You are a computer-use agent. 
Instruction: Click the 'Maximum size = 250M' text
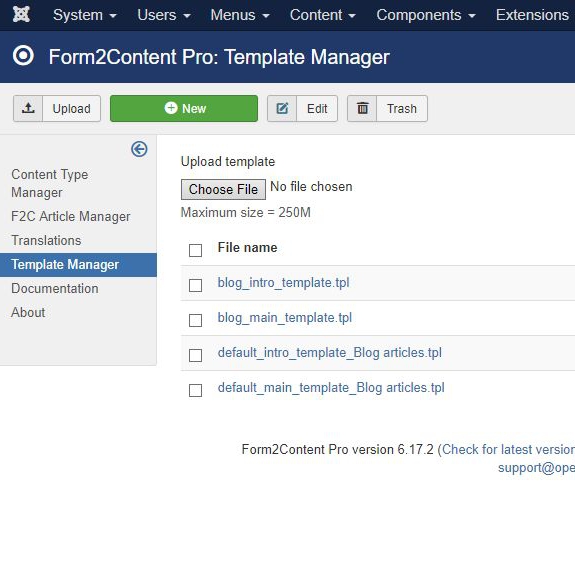tap(246, 212)
